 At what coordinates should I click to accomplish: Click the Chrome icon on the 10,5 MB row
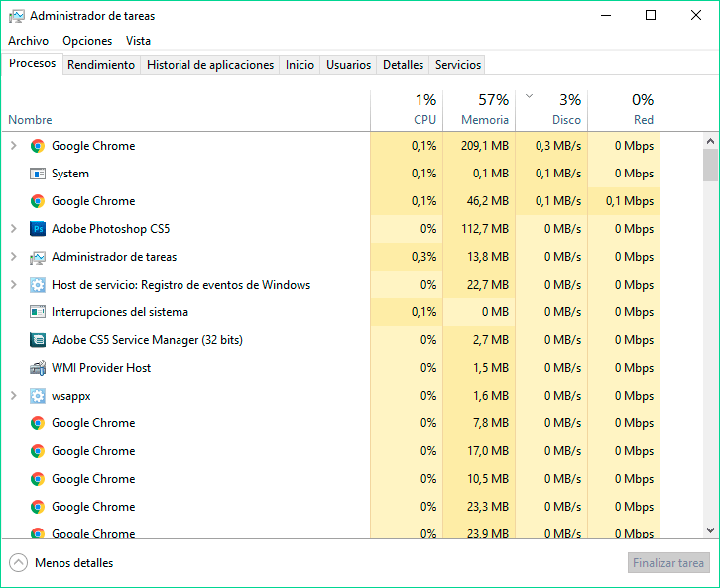click(x=38, y=479)
